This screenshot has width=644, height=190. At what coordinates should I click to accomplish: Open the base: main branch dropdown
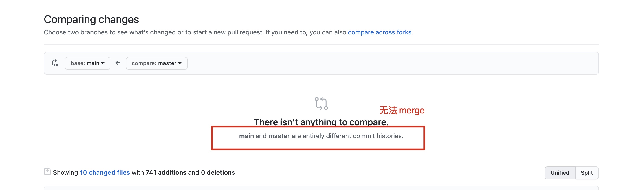click(x=87, y=63)
